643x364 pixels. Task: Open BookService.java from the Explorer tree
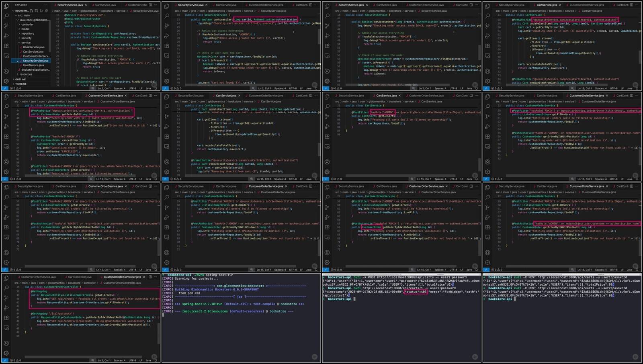(x=34, y=47)
